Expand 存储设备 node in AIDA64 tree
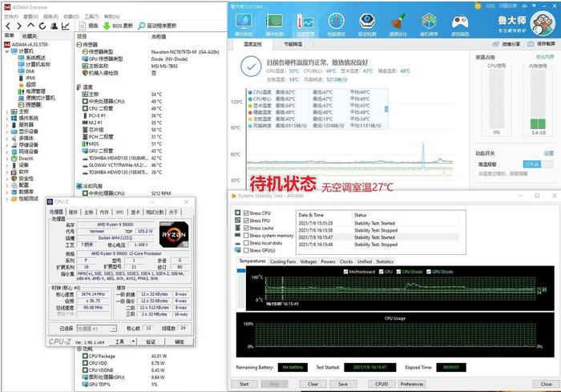The image size is (561, 392). click(x=6, y=145)
